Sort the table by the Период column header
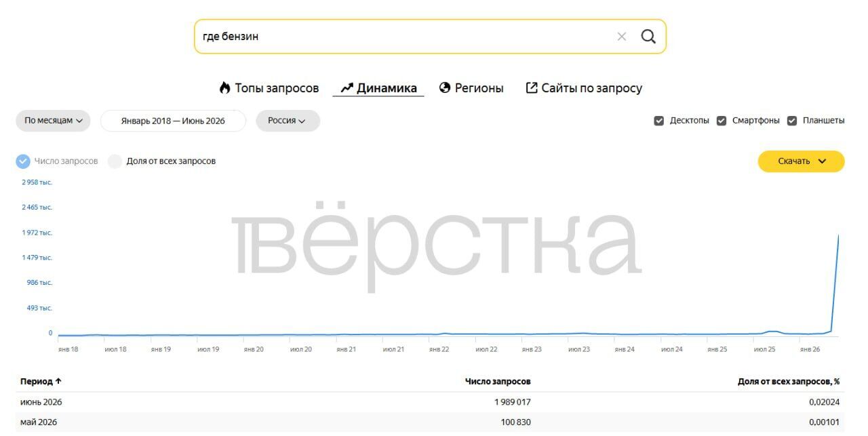This screenshot has height=436, width=868. click(41, 382)
